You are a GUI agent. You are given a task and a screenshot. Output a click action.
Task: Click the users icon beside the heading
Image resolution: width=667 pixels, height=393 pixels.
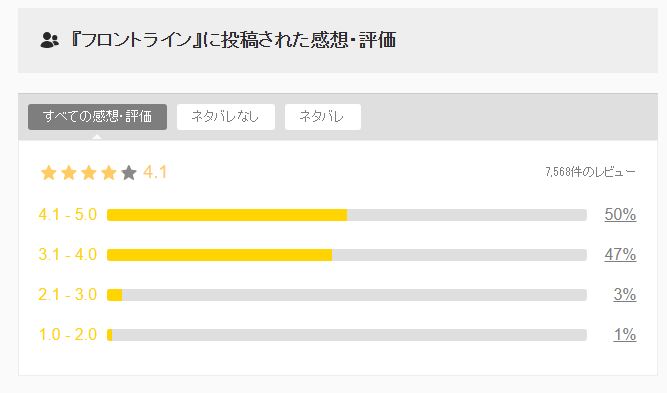(49, 40)
